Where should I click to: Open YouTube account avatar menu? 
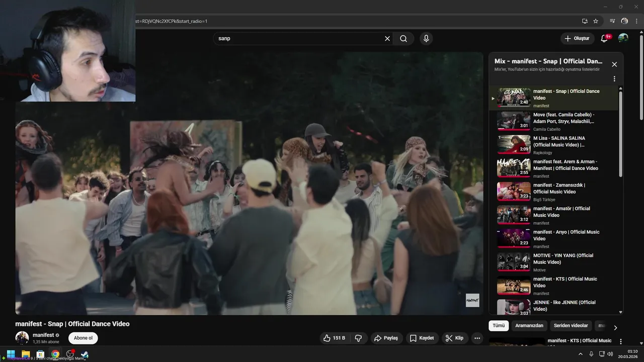pos(623,38)
